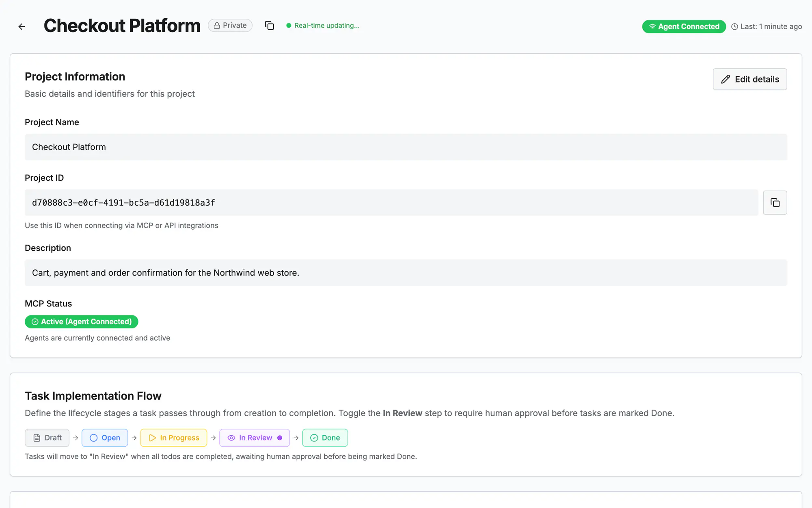The image size is (812, 508).
Task: Click the clock icon beside Last: 1 minute ago
Action: coord(734,27)
